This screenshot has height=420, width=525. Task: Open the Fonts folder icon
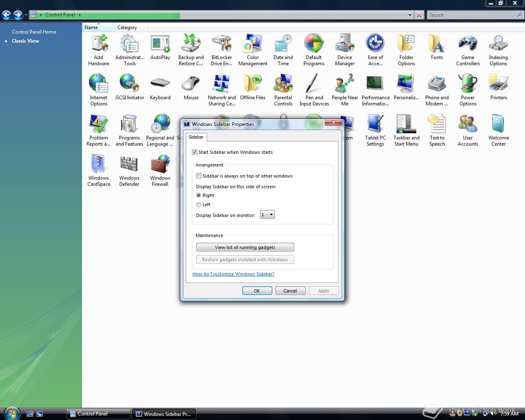pos(437,47)
